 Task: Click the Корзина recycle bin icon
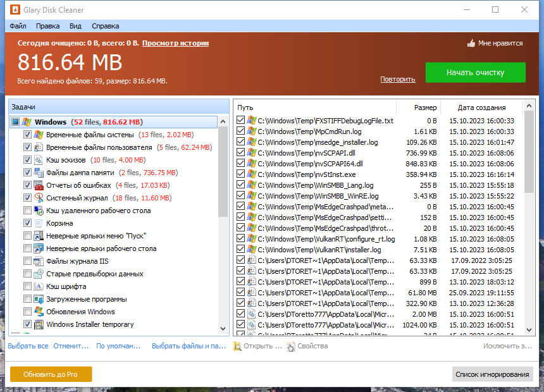pyautogui.click(x=39, y=223)
